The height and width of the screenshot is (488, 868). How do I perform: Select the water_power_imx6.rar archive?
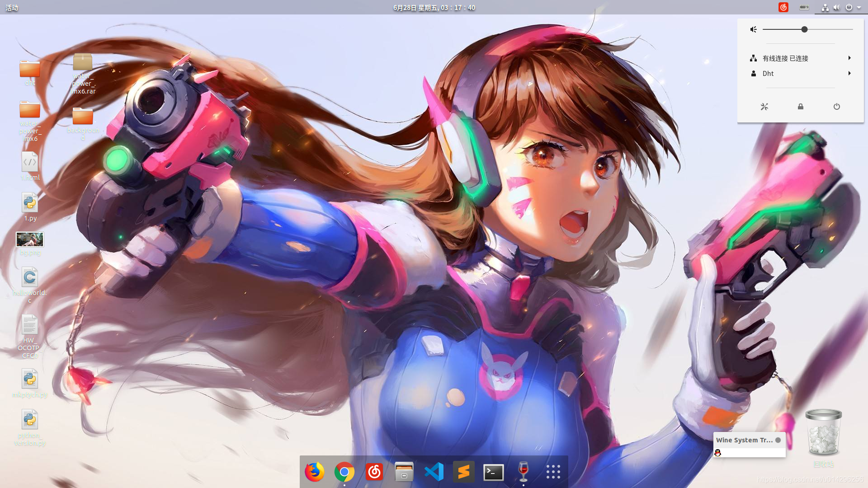(x=83, y=74)
